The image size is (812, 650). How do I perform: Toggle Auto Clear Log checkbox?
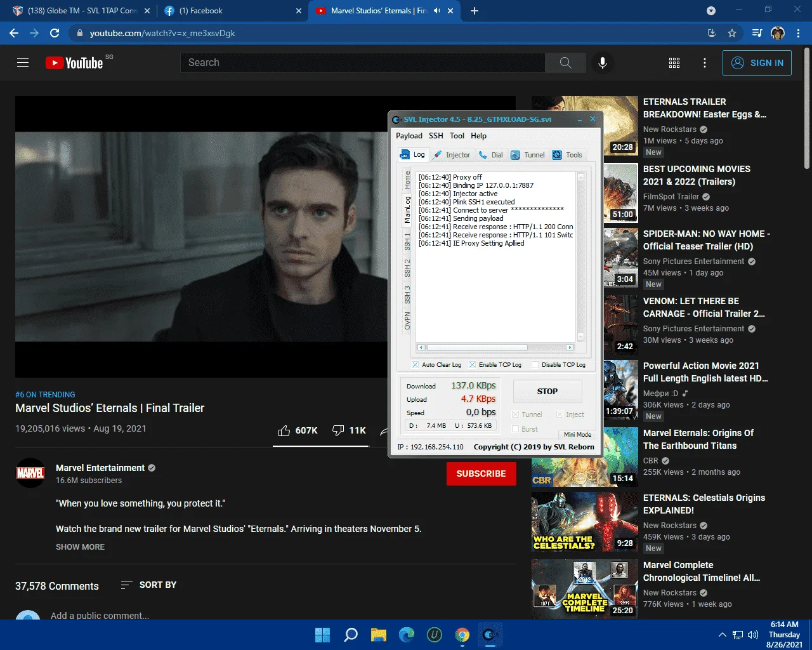[x=415, y=364]
